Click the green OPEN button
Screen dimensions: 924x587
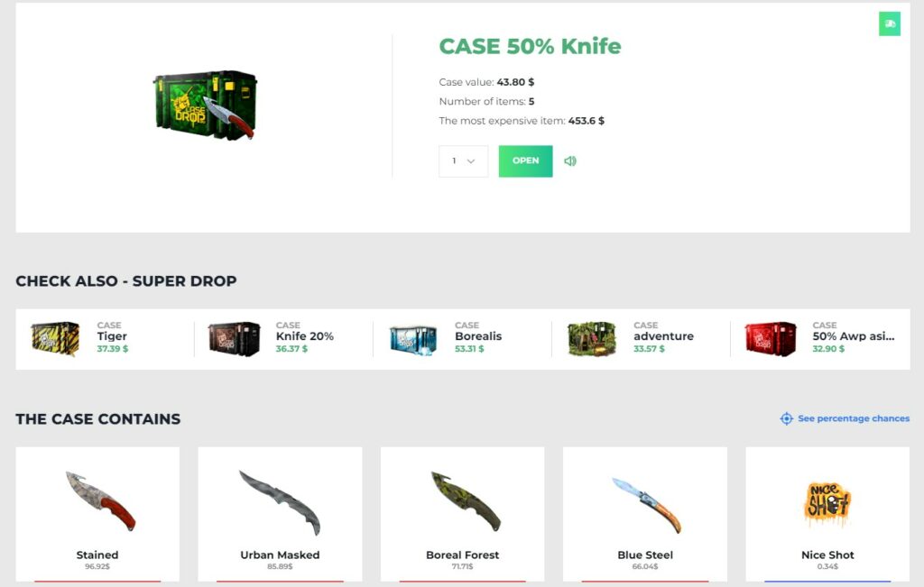pos(526,161)
